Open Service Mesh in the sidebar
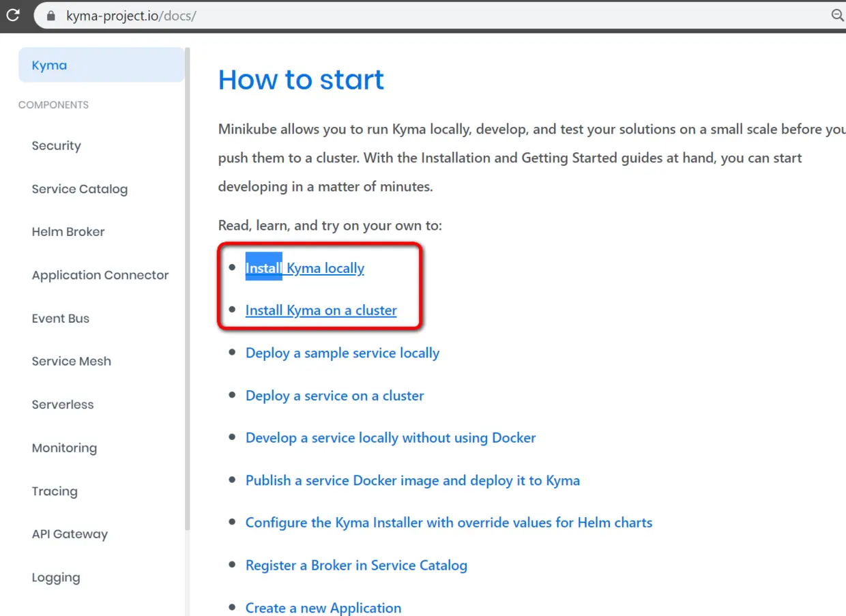 [x=71, y=362]
